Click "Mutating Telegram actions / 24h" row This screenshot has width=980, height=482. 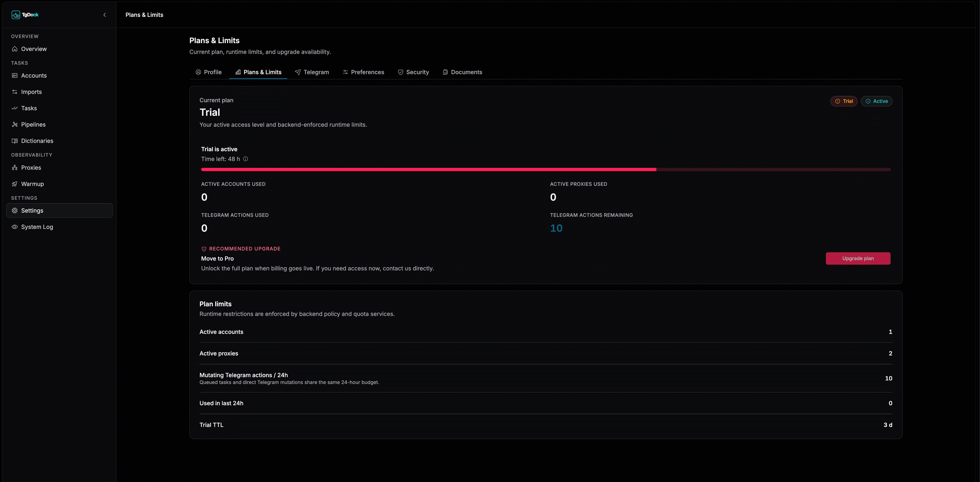[x=546, y=378]
